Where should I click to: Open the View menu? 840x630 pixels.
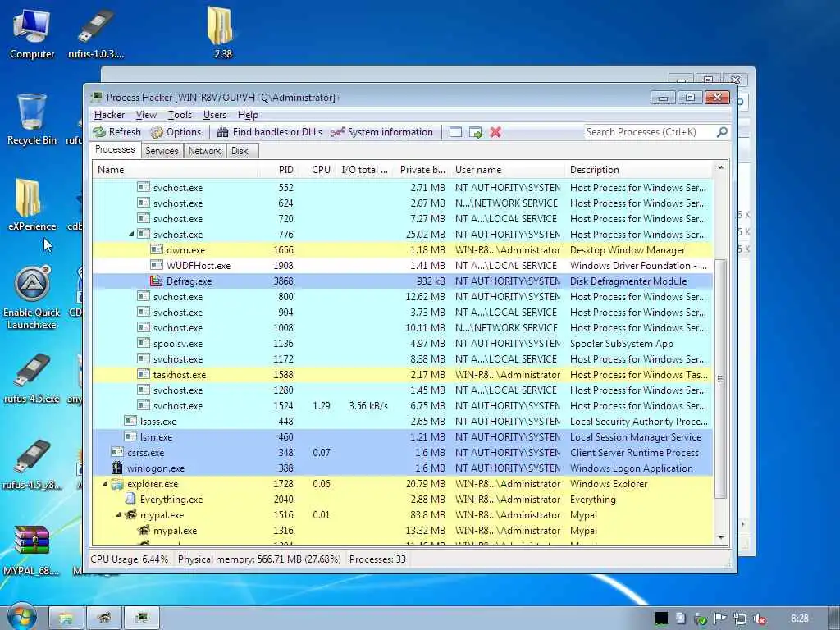pos(146,115)
